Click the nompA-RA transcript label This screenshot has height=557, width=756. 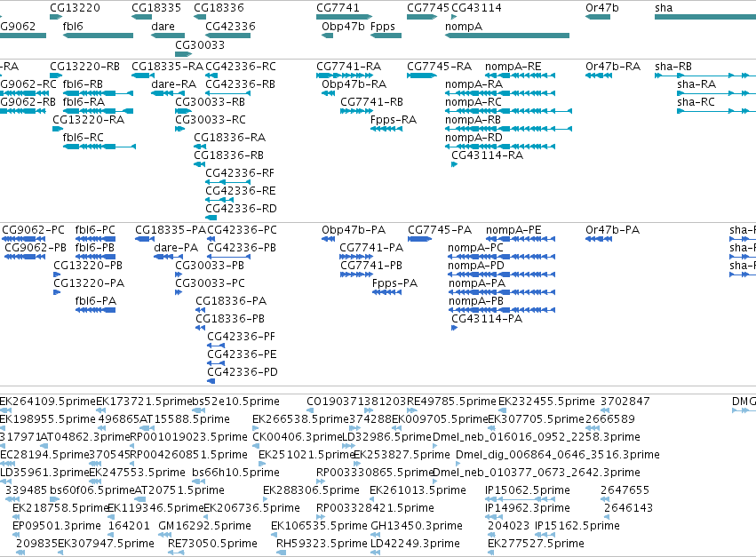tap(473, 84)
